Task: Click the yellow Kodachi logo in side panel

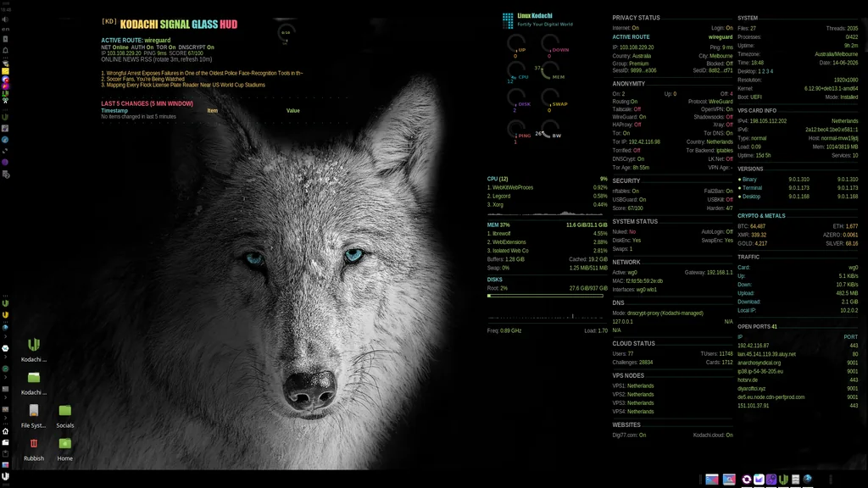Action: (x=6, y=315)
